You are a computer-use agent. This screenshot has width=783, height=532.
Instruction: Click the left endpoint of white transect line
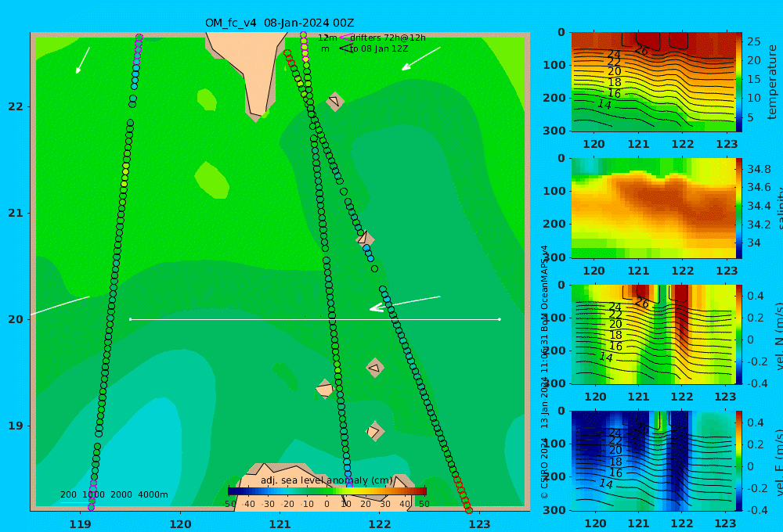pos(130,319)
